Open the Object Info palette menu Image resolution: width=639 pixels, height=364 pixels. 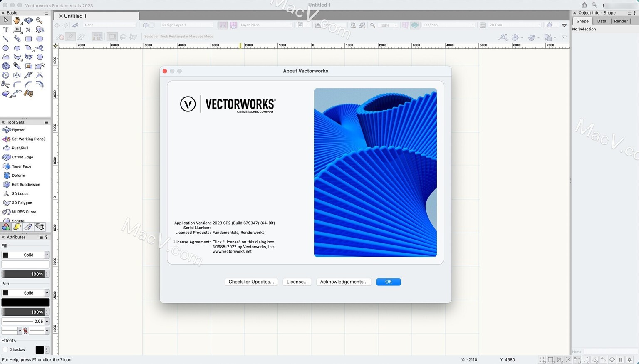pyautogui.click(x=629, y=13)
